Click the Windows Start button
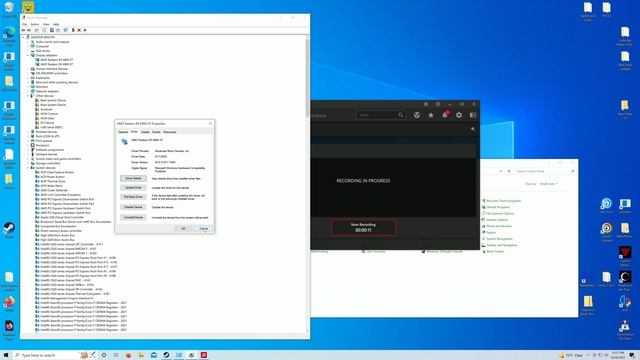The image size is (640, 360). (6, 355)
